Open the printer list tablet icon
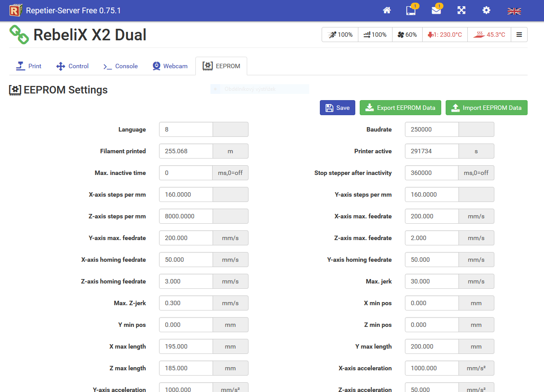544x392 pixels. [x=411, y=11]
